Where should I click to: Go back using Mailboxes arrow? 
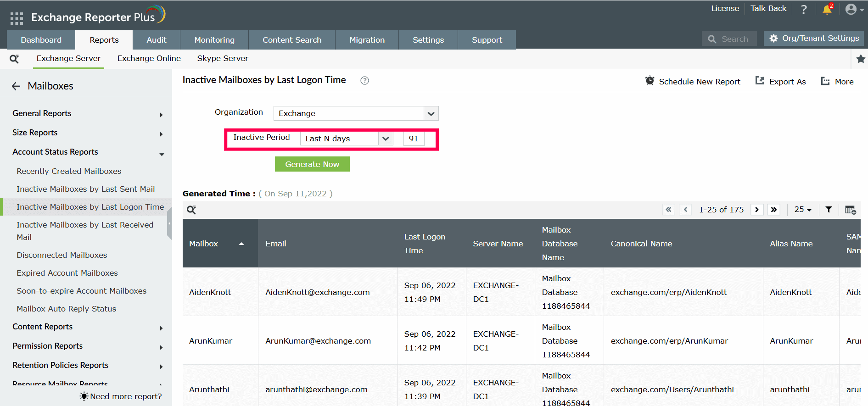(16, 86)
